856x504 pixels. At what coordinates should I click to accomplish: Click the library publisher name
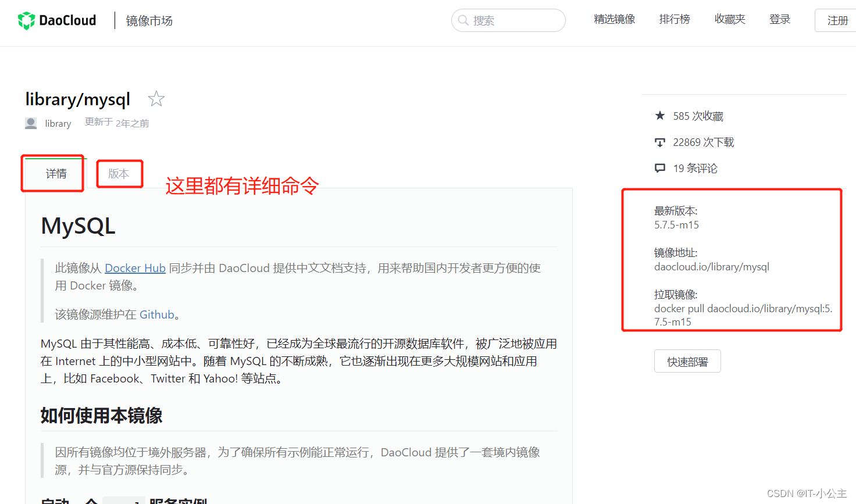click(x=58, y=123)
